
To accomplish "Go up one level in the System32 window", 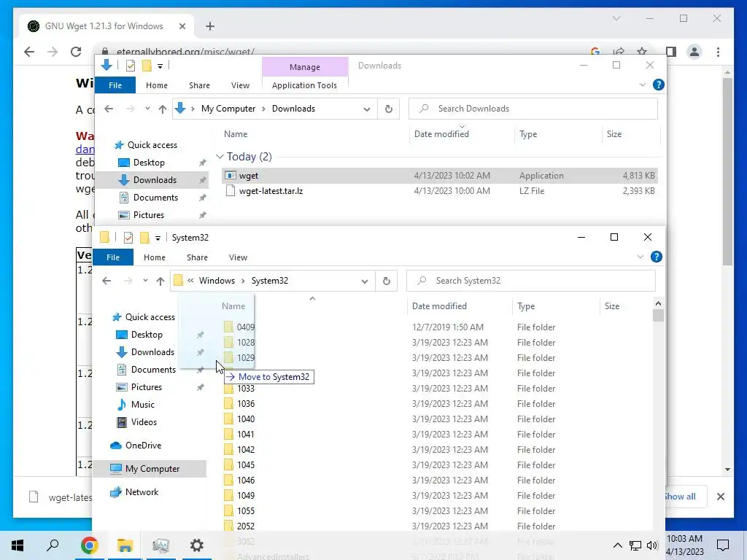I will click(160, 281).
